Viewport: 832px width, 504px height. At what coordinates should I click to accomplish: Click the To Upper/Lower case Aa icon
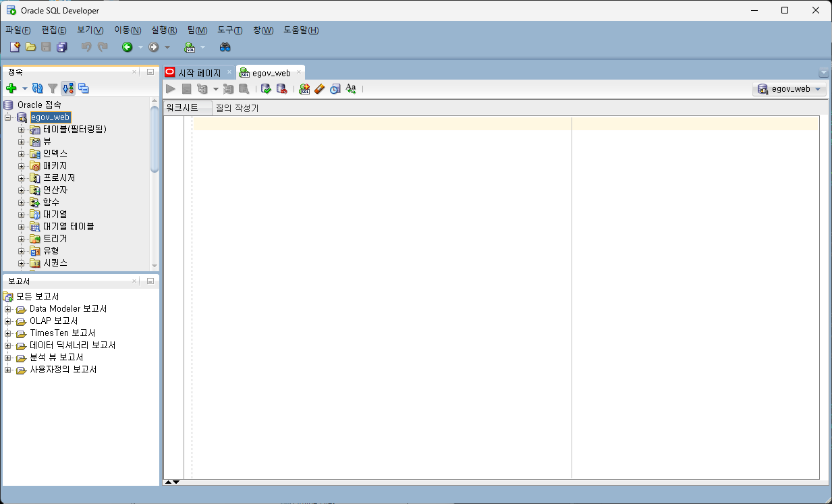pos(351,89)
